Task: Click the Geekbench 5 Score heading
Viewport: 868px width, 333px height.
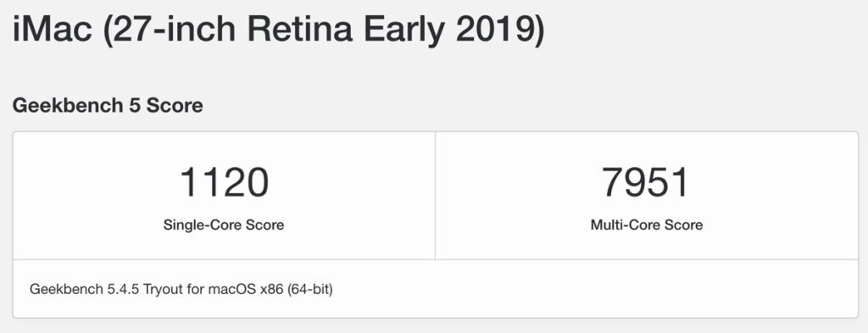Action: [108, 105]
